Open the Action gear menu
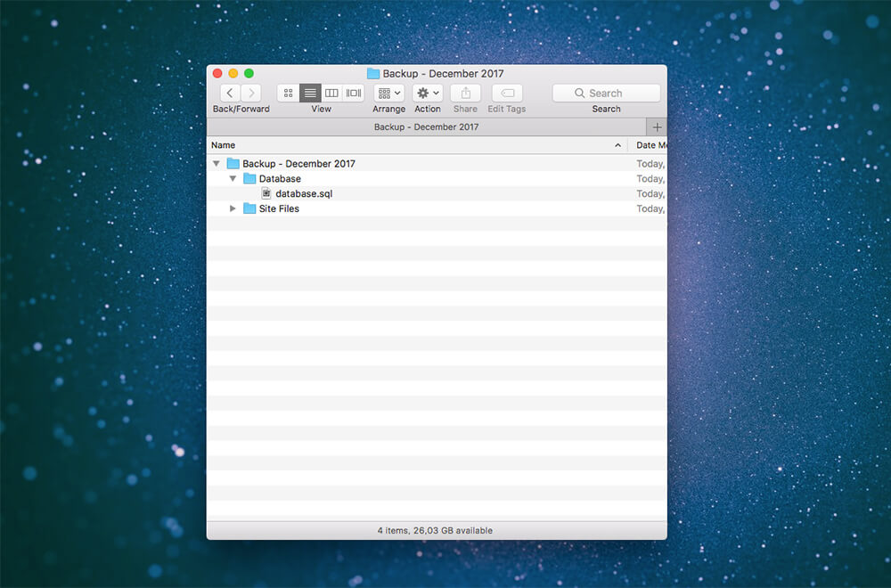The height and width of the screenshot is (588, 891). coord(428,93)
